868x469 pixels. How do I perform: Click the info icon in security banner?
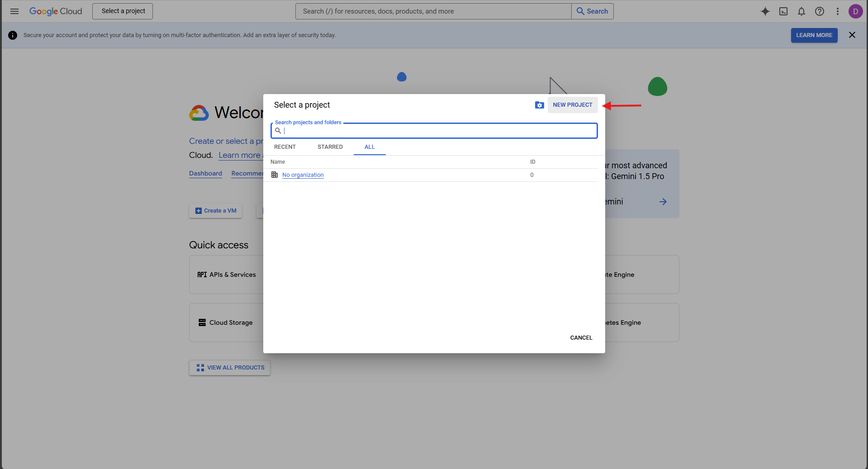point(13,35)
